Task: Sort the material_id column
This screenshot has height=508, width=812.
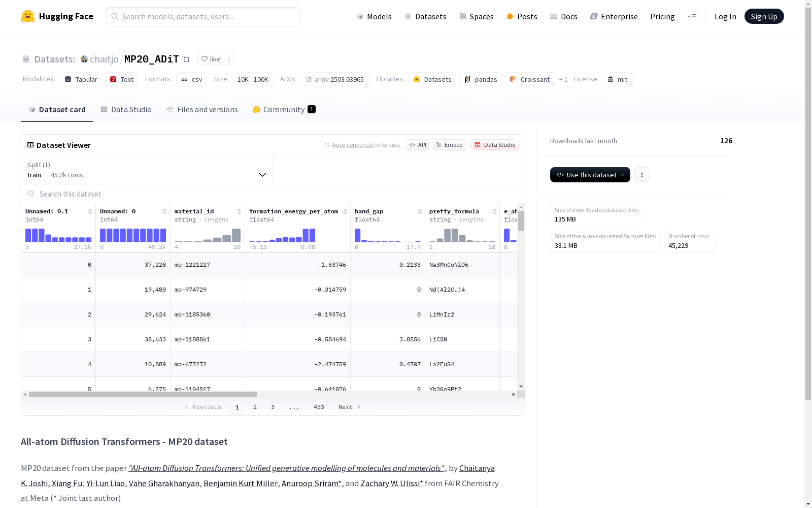Action: 239,211
